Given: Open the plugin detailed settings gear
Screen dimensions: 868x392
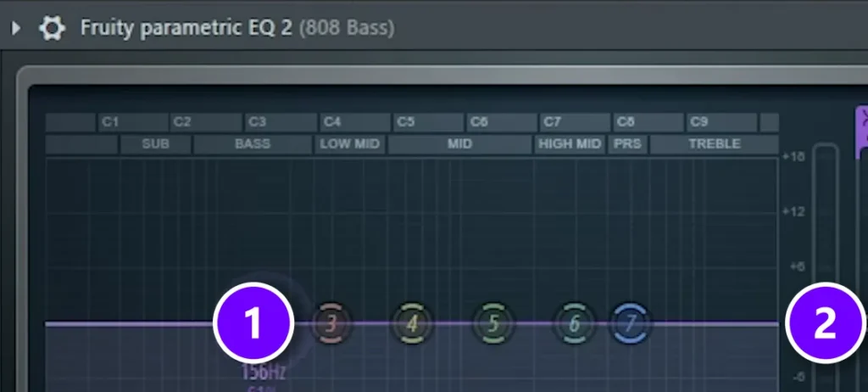Looking at the screenshot, I should coord(52,28).
